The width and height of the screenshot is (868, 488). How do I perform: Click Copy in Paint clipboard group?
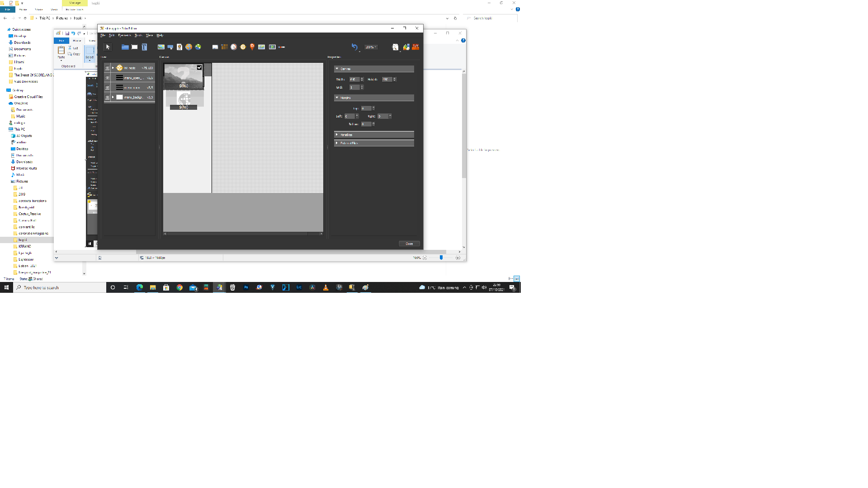coord(74,54)
